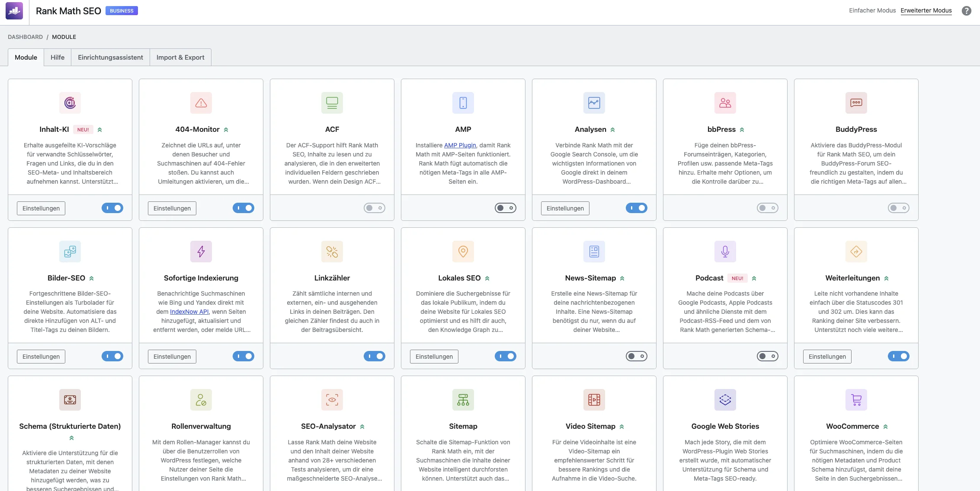The height and width of the screenshot is (491, 980).
Task: Switch to the Import & Export tab
Action: tap(180, 57)
